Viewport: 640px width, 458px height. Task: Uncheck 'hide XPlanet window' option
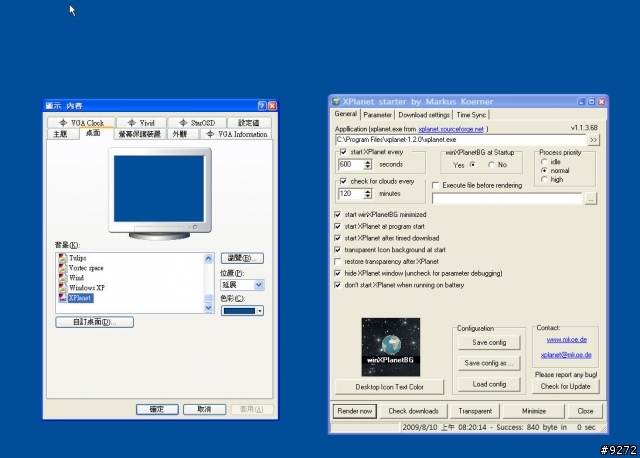[x=338, y=273]
